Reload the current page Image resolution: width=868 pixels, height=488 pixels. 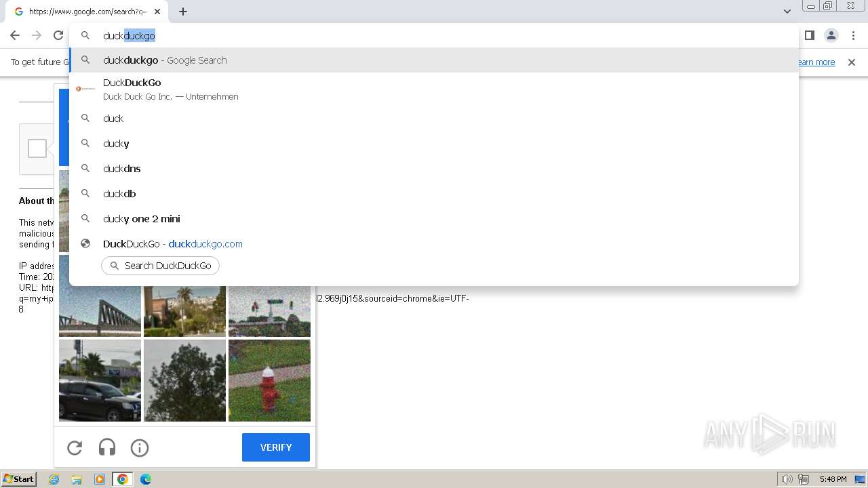pos(58,35)
